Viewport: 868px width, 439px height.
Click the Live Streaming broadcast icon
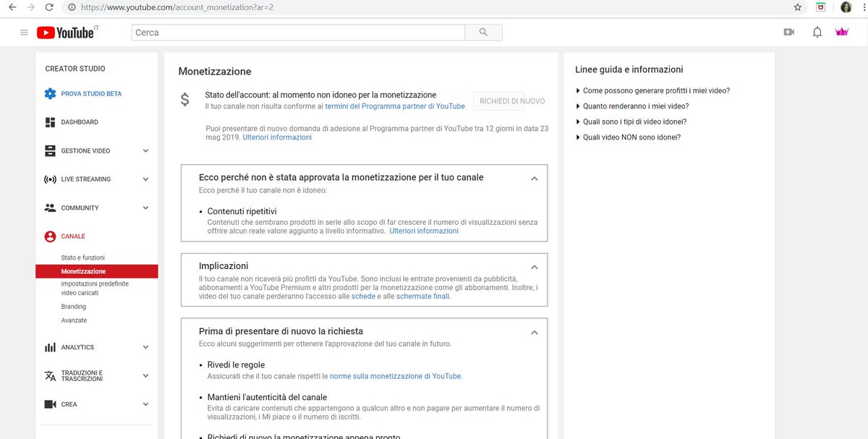[50, 179]
